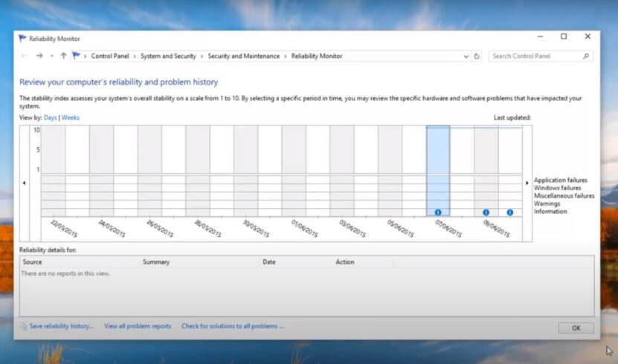
Task: Select the highlighted 07/06/2015 column
Action: pyautogui.click(x=438, y=171)
